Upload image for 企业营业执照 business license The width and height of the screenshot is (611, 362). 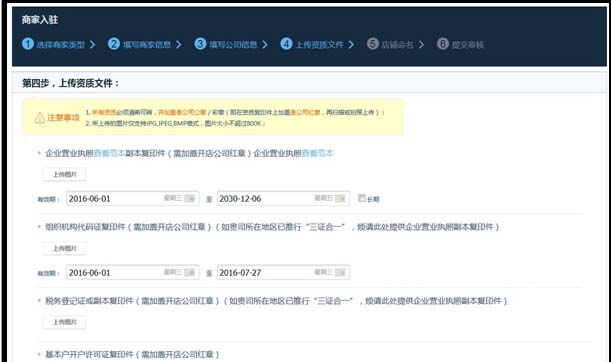tap(65, 174)
